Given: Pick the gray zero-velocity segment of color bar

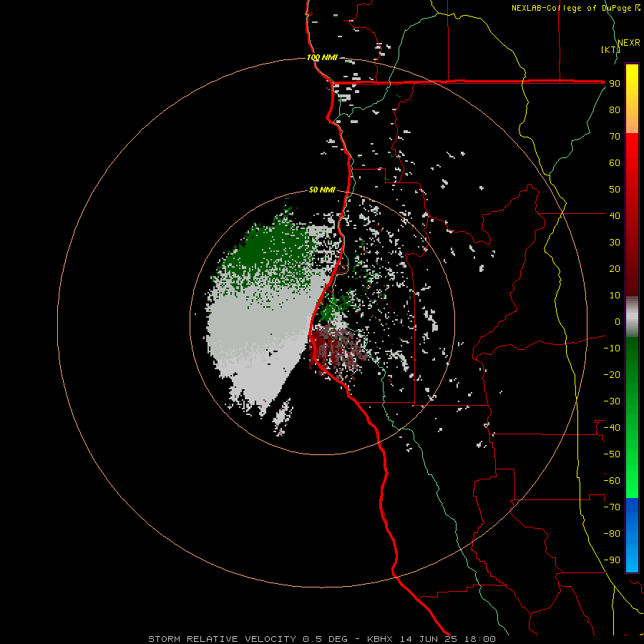Looking at the screenshot, I should click(x=632, y=317).
